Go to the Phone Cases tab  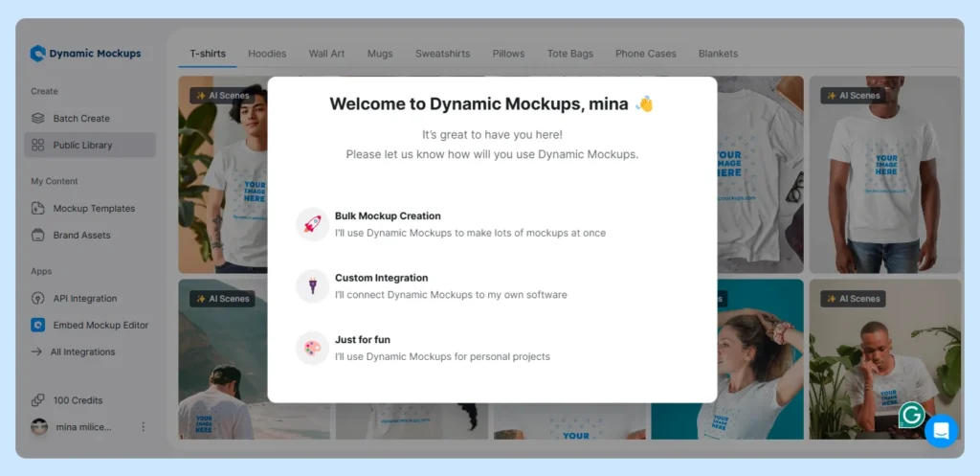pyautogui.click(x=646, y=54)
